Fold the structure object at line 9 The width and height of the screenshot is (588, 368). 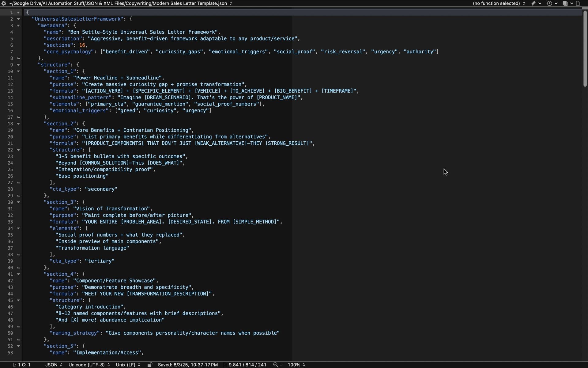point(18,65)
